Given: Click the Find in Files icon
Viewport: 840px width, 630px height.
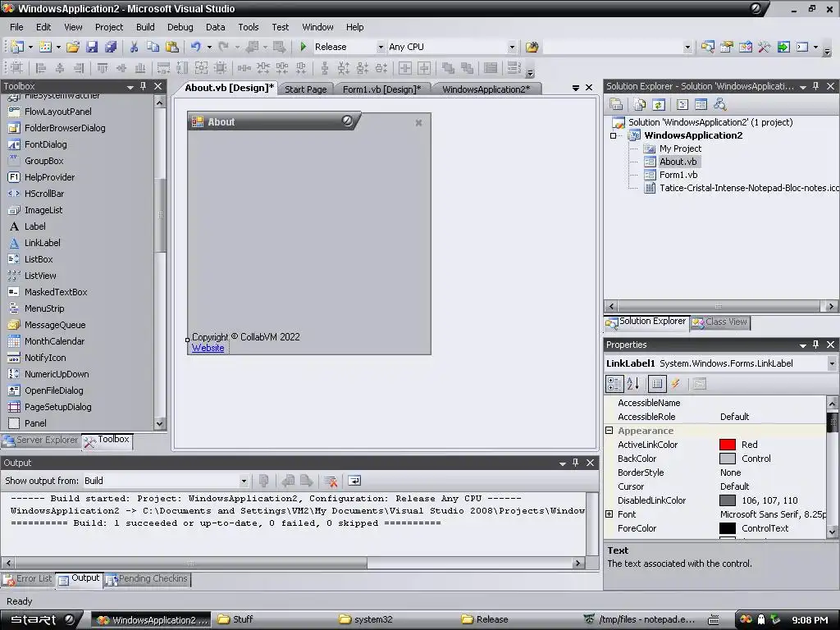Looking at the screenshot, I should pos(532,47).
